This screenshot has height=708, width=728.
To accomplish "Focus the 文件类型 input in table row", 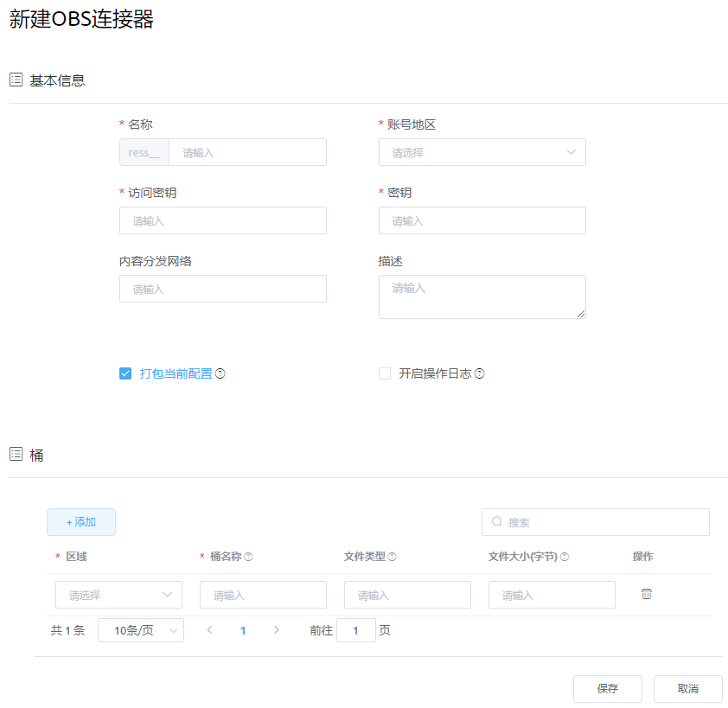I will click(407, 595).
